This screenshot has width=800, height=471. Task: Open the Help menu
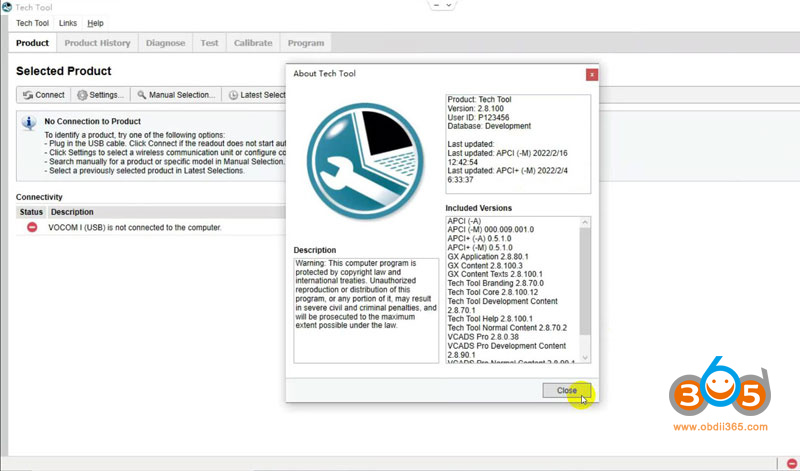95,23
